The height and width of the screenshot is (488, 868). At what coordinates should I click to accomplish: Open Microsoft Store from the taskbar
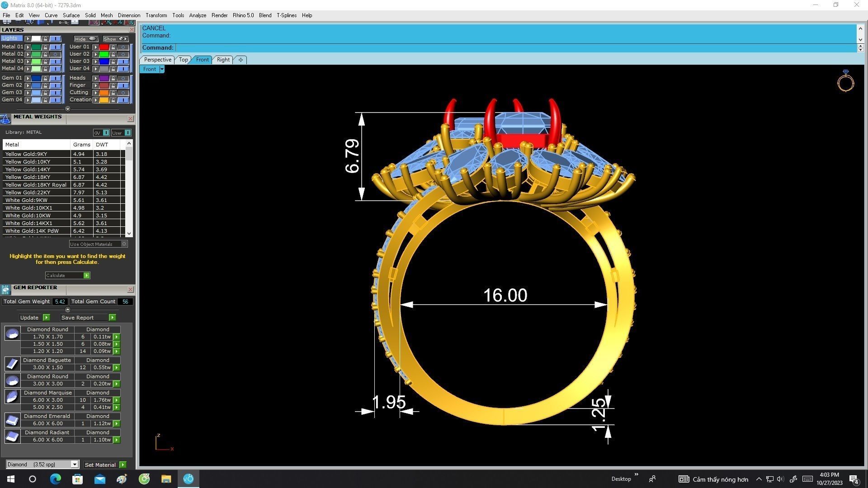click(x=77, y=479)
